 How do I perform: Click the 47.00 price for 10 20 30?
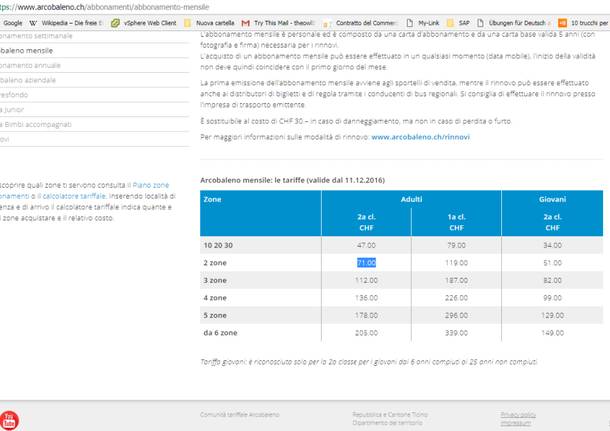(366, 245)
